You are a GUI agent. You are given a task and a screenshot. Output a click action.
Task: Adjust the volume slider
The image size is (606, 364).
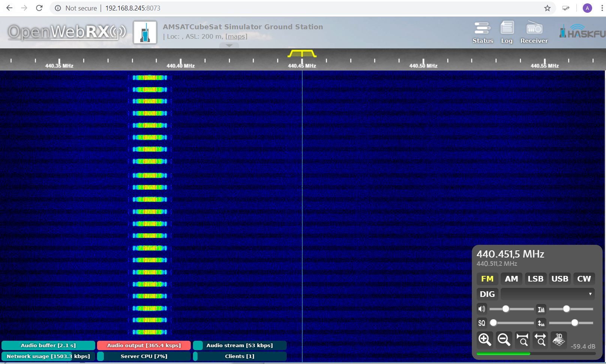pos(512,309)
